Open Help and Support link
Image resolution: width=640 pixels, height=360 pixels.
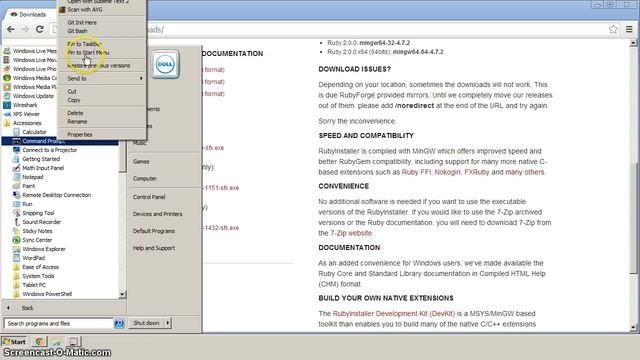coord(153,248)
